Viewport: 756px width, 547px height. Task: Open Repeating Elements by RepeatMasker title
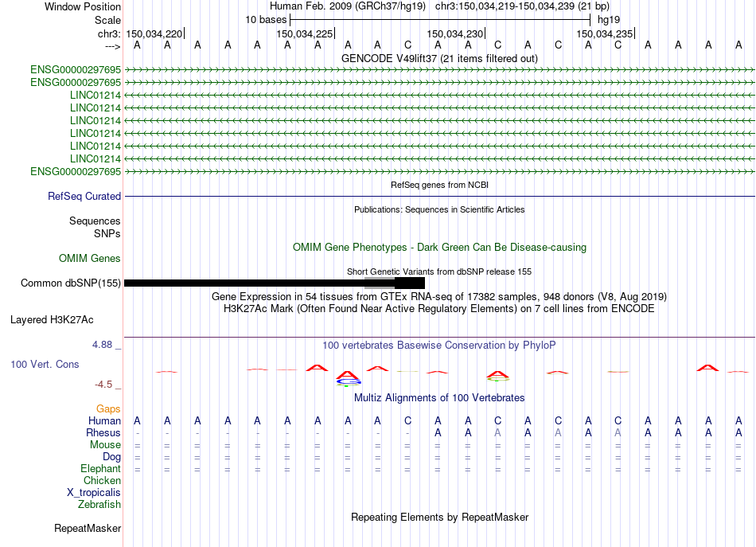pyautogui.click(x=439, y=518)
